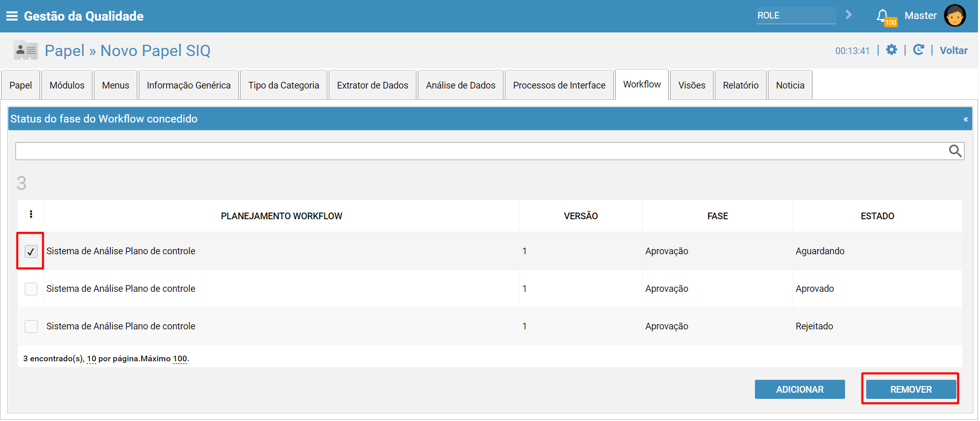
Task: Click the Gestão da Qualidade title
Action: point(84,16)
